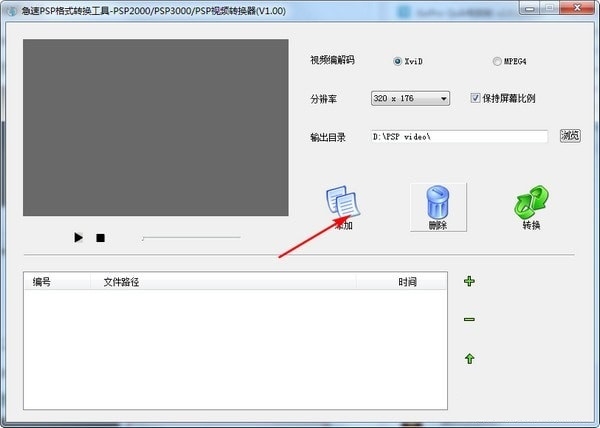The image size is (600, 428).
Task: Click the green plus icon beside list
Action: pos(469,281)
